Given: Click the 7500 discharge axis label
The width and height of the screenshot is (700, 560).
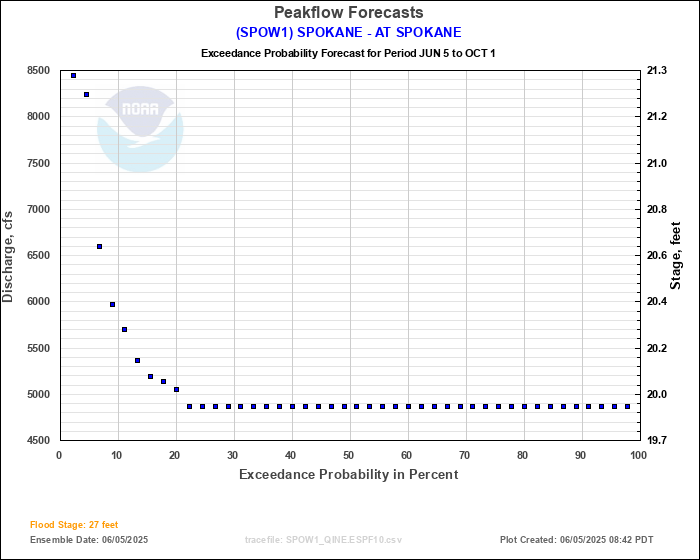Looking at the screenshot, I should coord(38,163).
